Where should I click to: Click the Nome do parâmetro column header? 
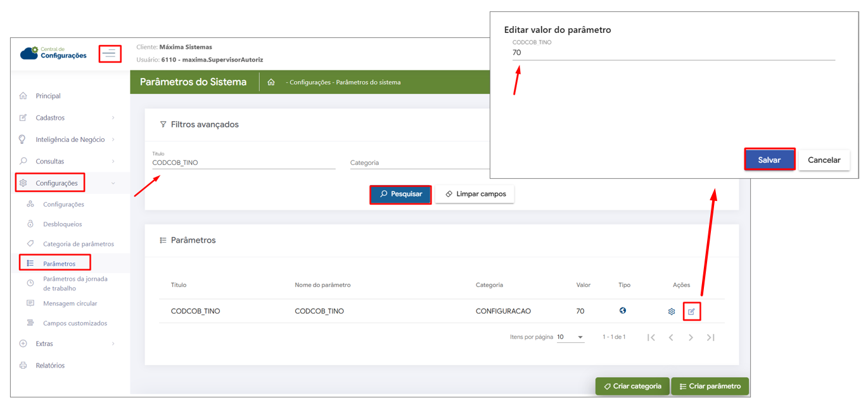pyautogui.click(x=322, y=285)
